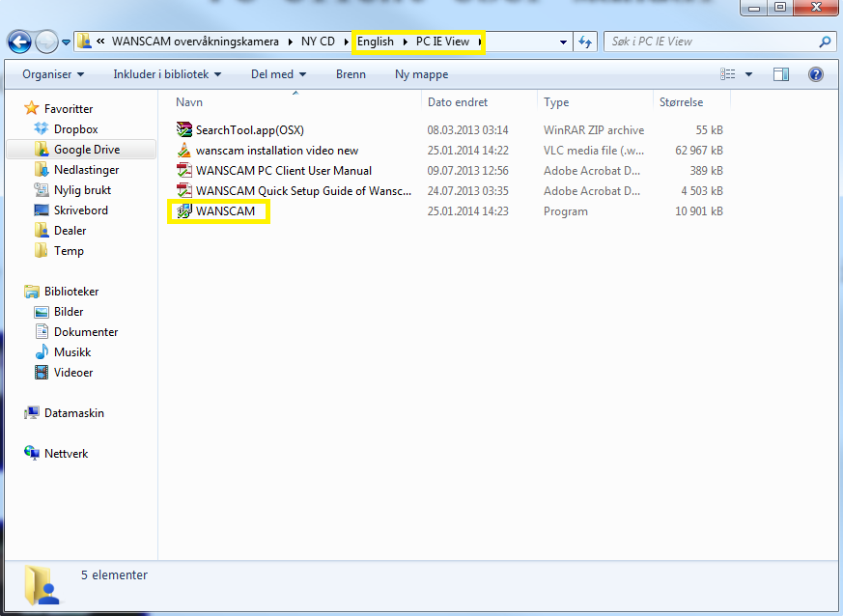Click the 10 901 kB size cell
The height and width of the screenshot is (616, 843).
point(699,211)
